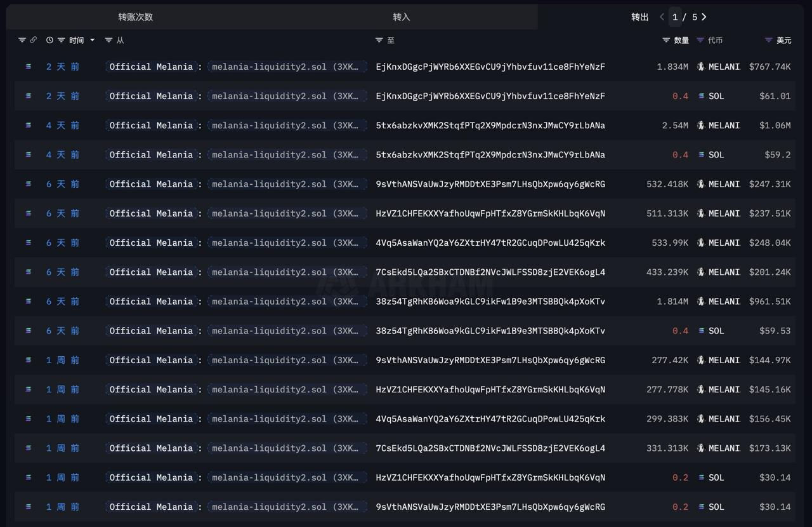
Task: Open melania-liquidity2.sol sender in the $61.01 row
Action: click(x=287, y=96)
